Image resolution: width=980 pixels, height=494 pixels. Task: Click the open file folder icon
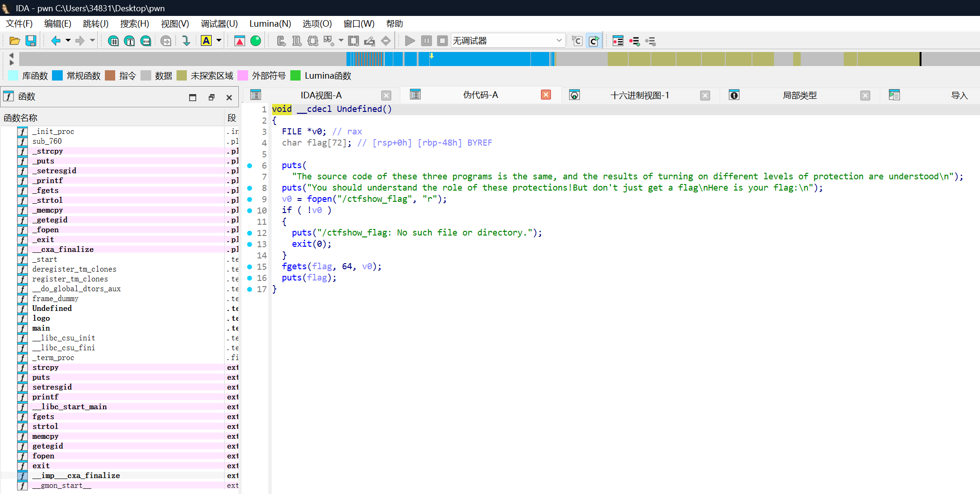tap(15, 41)
